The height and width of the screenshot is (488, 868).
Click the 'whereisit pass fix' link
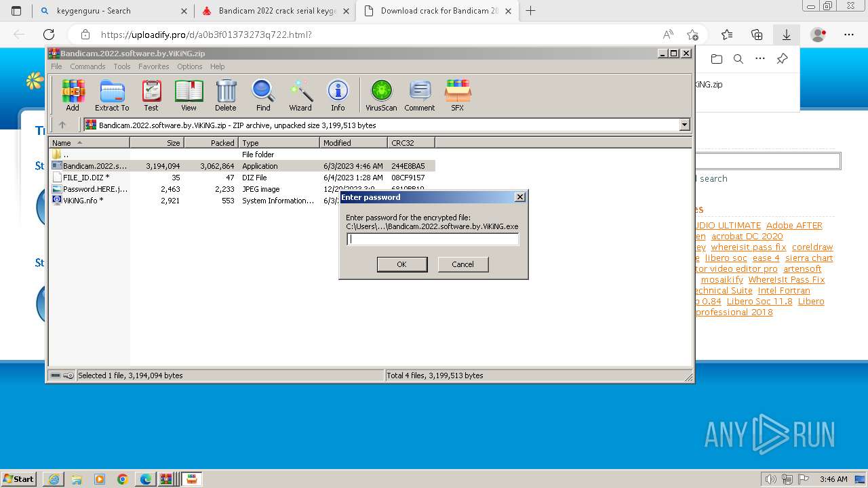(x=749, y=247)
